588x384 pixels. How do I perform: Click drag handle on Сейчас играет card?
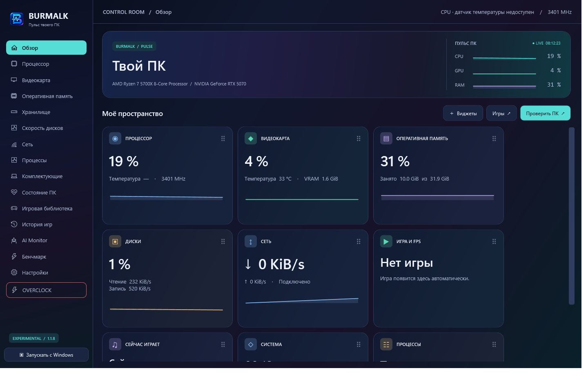223,344
